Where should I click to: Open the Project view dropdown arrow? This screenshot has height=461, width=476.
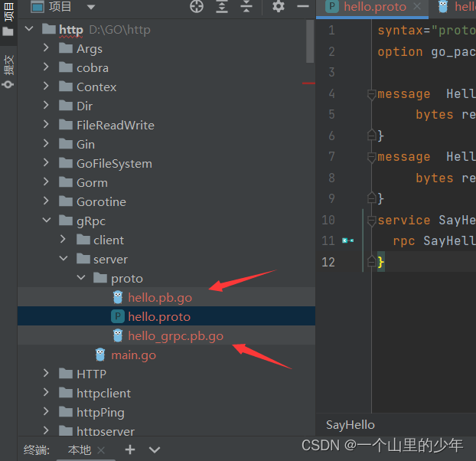(91, 7)
